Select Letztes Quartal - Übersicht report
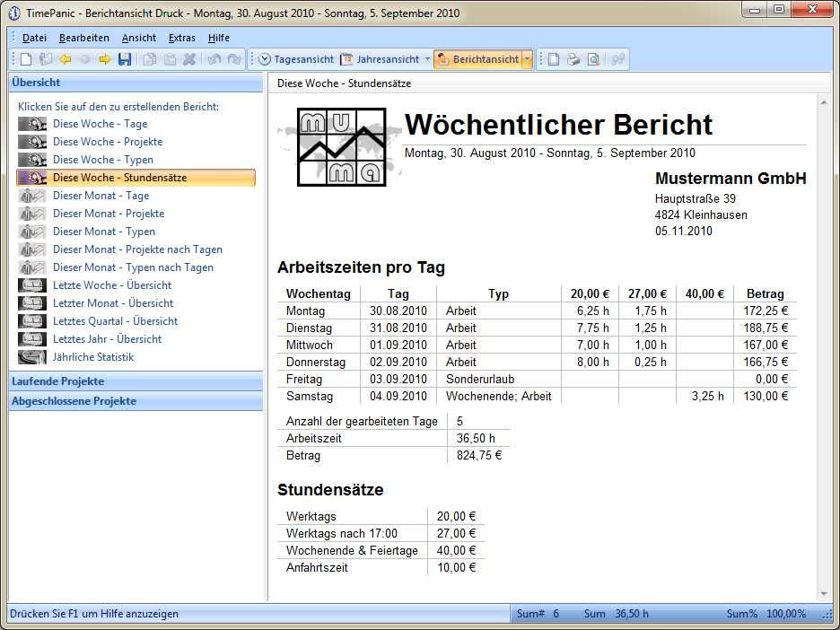The height and width of the screenshot is (630, 840). point(115,321)
